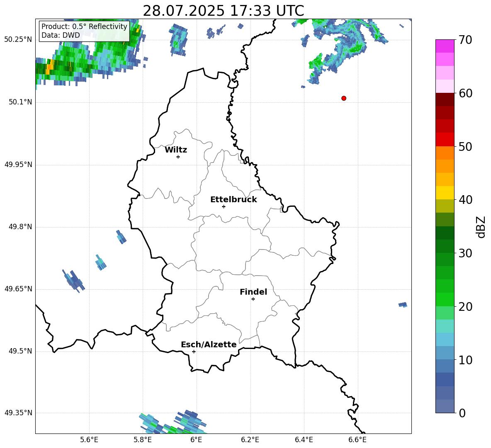Click the colorbar tick label 10
Screen dimensions: 491x448
coord(465,360)
